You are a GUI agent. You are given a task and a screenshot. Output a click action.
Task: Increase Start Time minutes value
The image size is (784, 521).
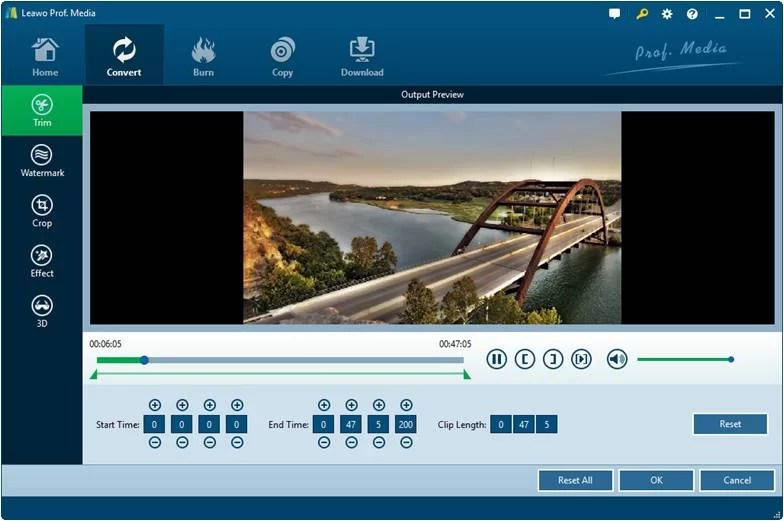click(182, 405)
